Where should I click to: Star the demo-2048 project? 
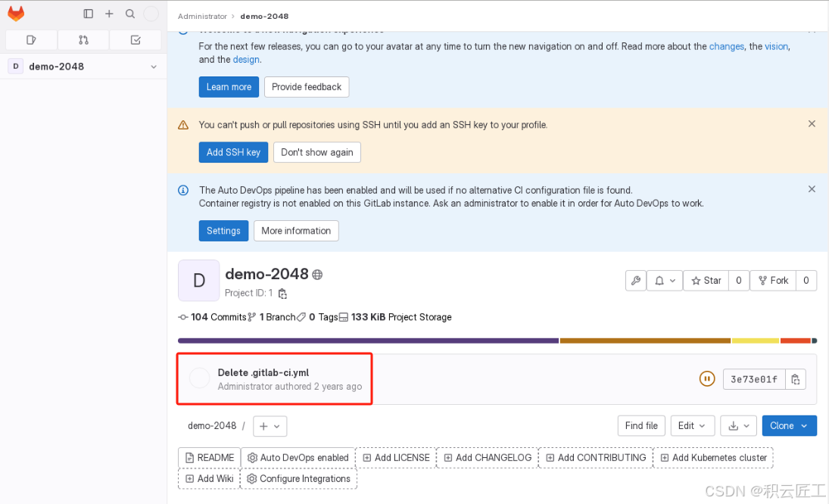click(706, 281)
